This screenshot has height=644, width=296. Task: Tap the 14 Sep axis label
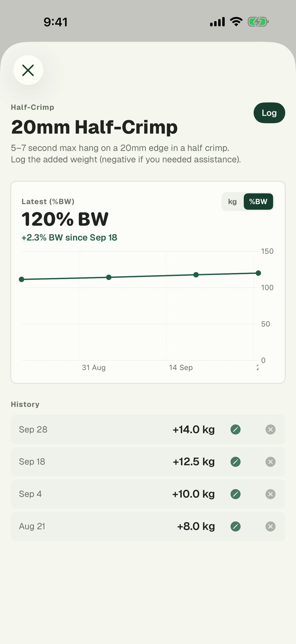point(181,368)
